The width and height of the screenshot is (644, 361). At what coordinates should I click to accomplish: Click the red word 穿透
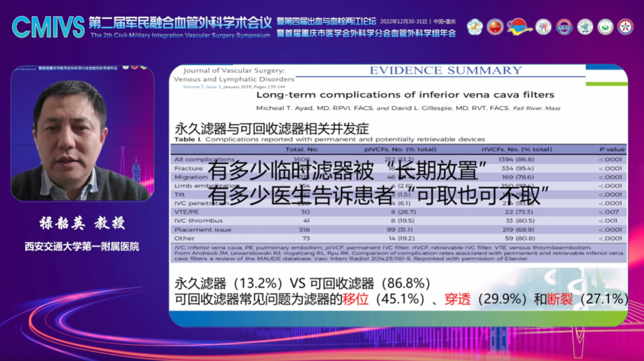(x=457, y=299)
